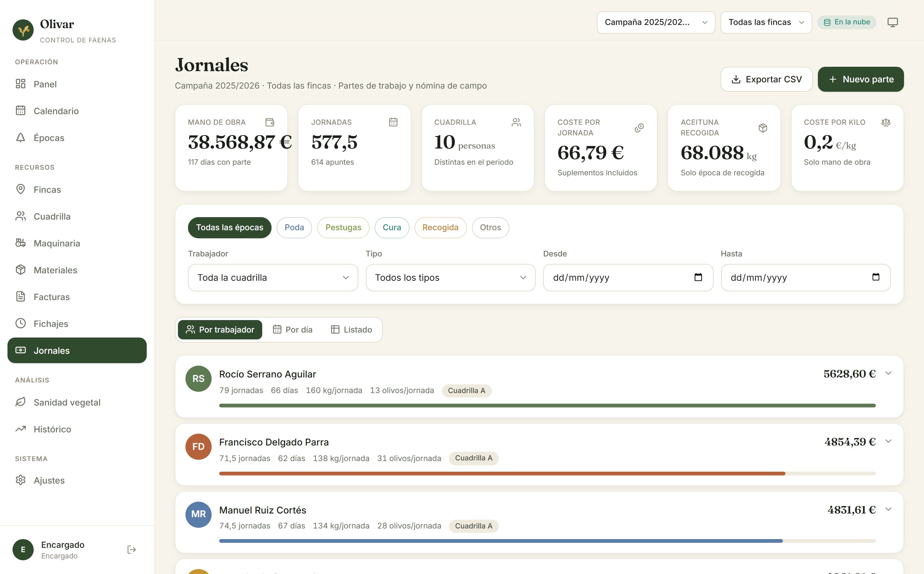Image resolution: width=924 pixels, height=574 pixels.
Task: Click Cuadrilla A tag on Francisco Delgado's row
Action: (474, 458)
